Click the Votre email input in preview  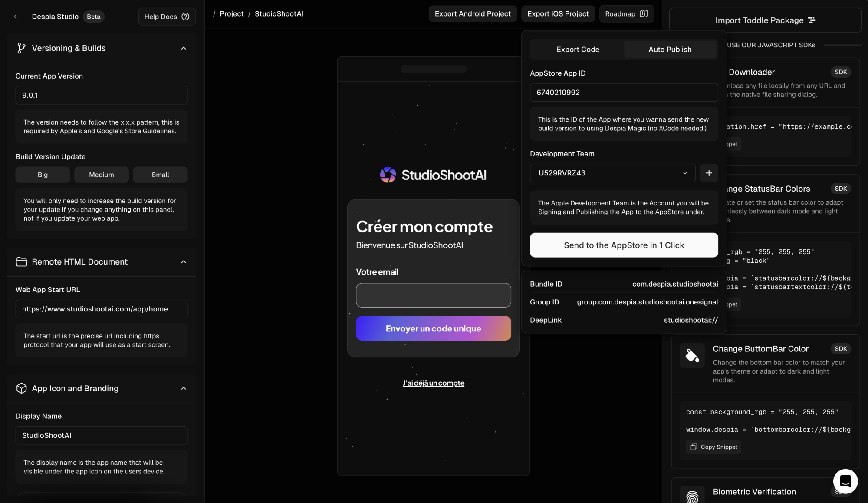433,295
